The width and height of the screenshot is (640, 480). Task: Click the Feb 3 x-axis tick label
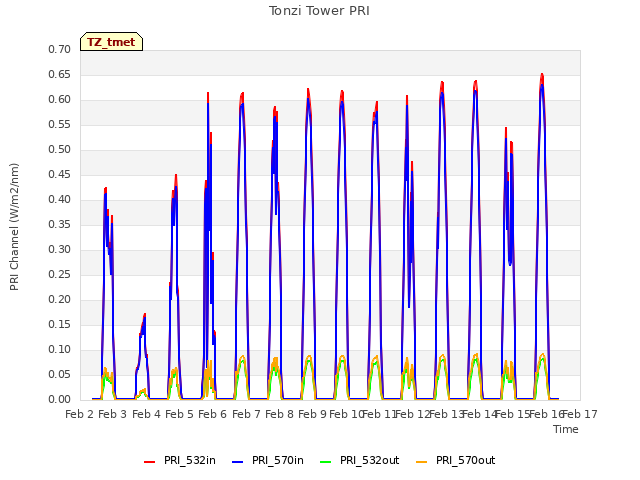point(113,414)
